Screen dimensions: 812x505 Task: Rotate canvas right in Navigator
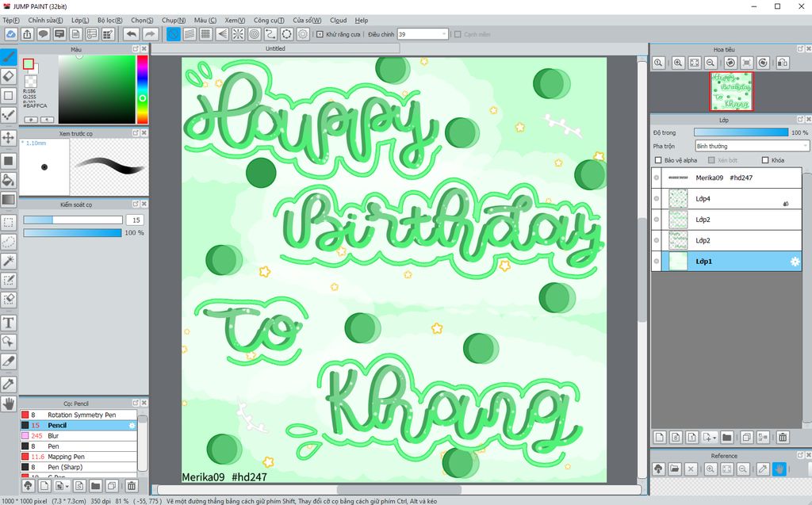pos(763,63)
